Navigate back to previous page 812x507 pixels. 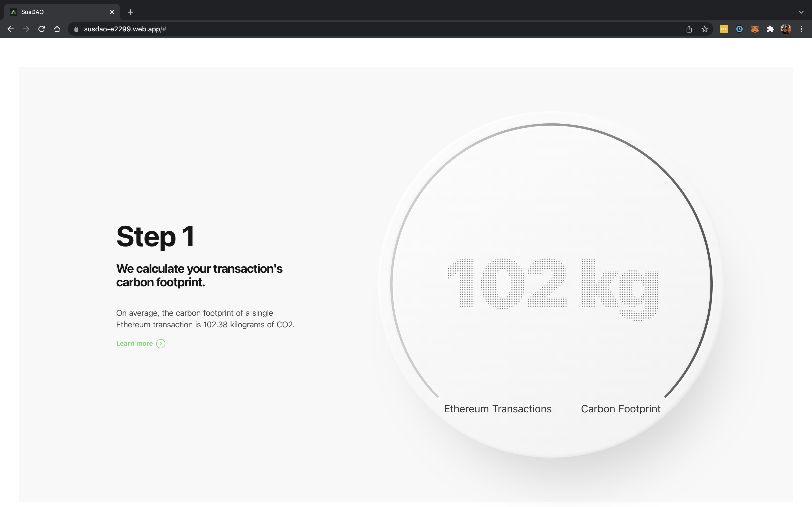coord(11,29)
